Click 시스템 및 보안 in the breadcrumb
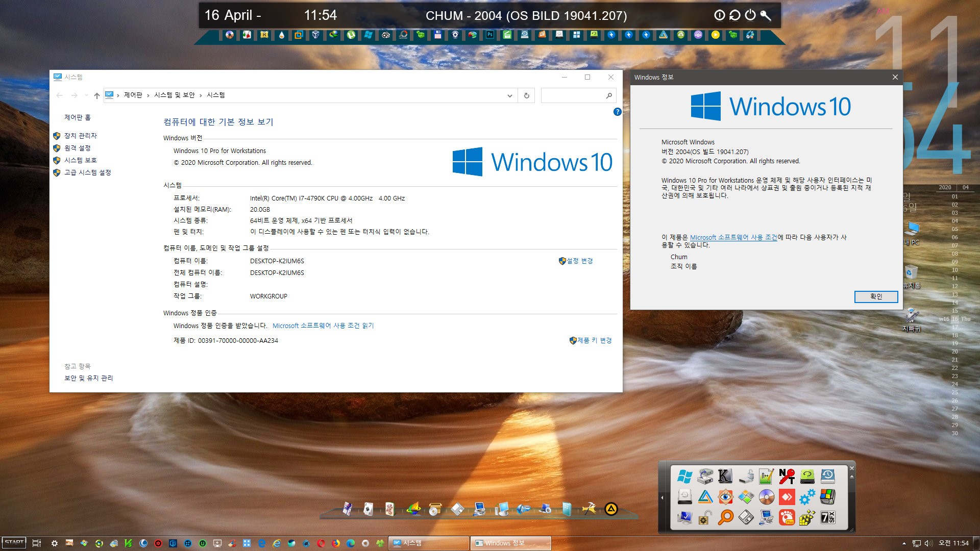Screen dimensions: 980x551 click(175, 95)
